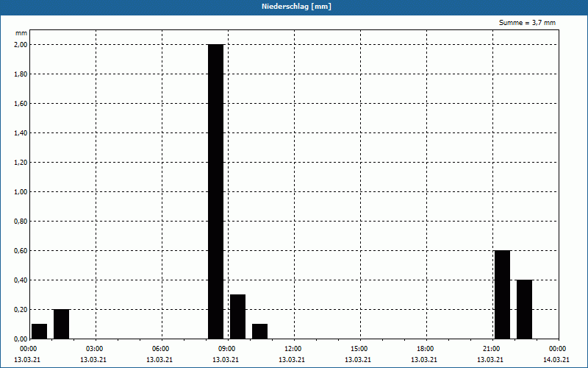
Task: Click the tallest bar reaching 2,00 mm
Action: (215, 191)
